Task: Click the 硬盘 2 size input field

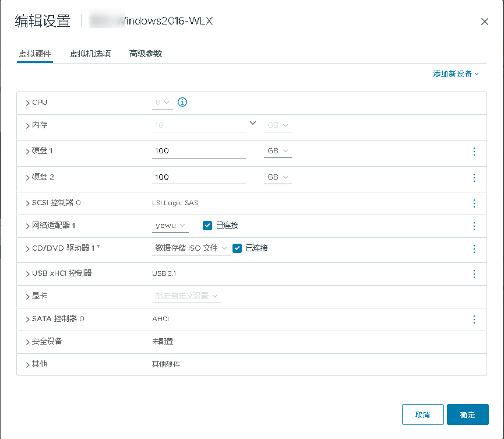Action: [x=199, y=177]
